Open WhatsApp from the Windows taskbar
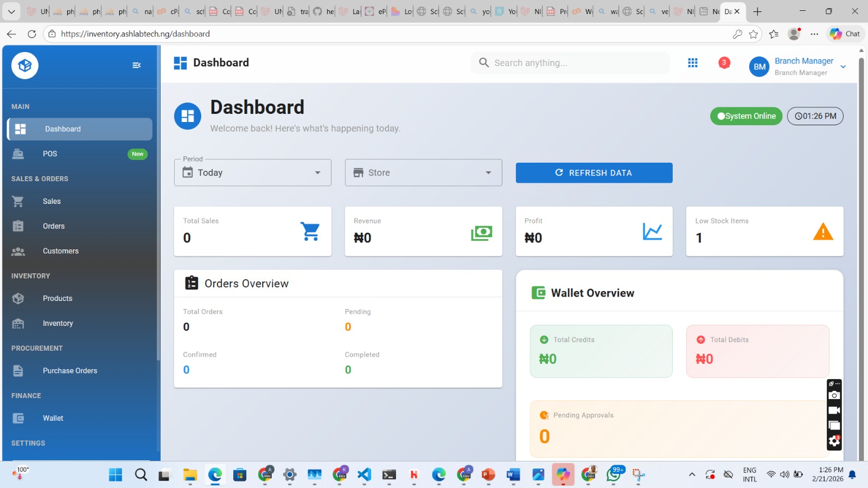Screen dimensions: 868x488 pyautogui.click(x=614, y=475)
